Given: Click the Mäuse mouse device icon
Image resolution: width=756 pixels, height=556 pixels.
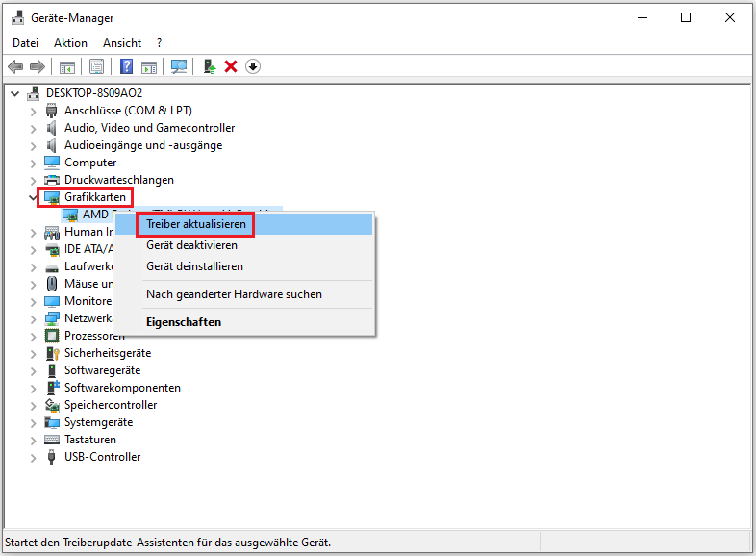Looking at the screenshot, I should tap(52, 284).
